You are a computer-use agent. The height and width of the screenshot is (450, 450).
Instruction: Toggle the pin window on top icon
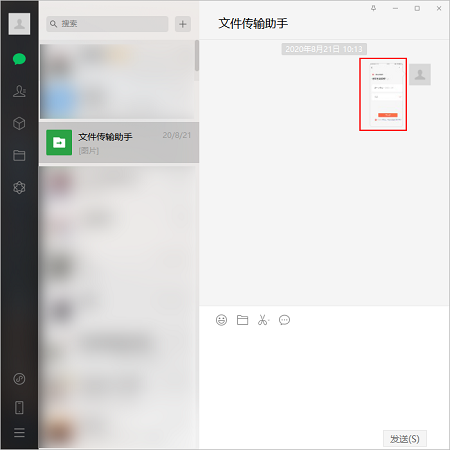[373, 8]
